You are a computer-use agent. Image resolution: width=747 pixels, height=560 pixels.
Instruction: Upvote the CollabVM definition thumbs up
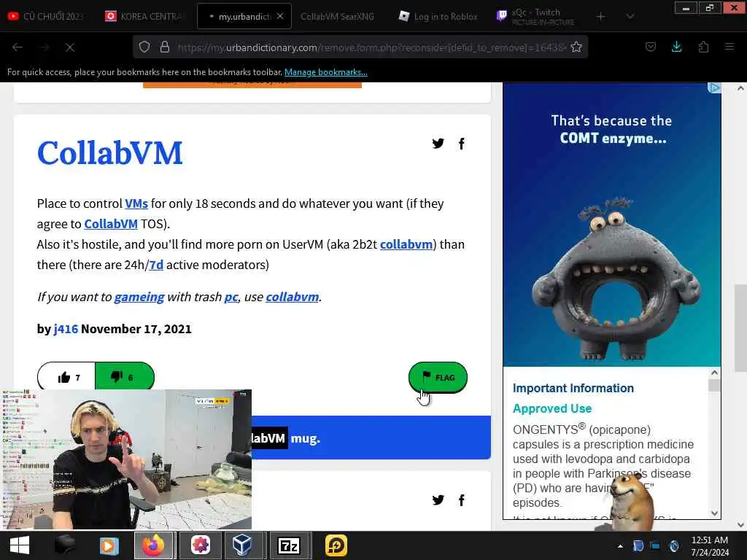click(x=66, y=378)
